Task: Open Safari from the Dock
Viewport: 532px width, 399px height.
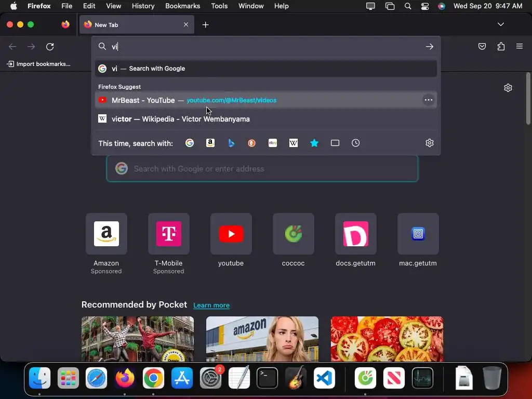Action: point(96,378)
